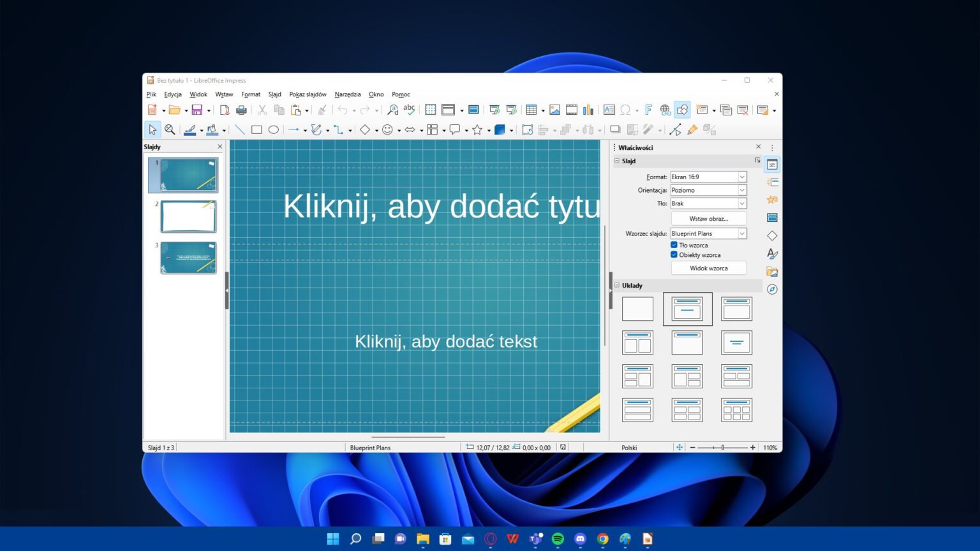Open the Spelling check tool

point(409,110)
